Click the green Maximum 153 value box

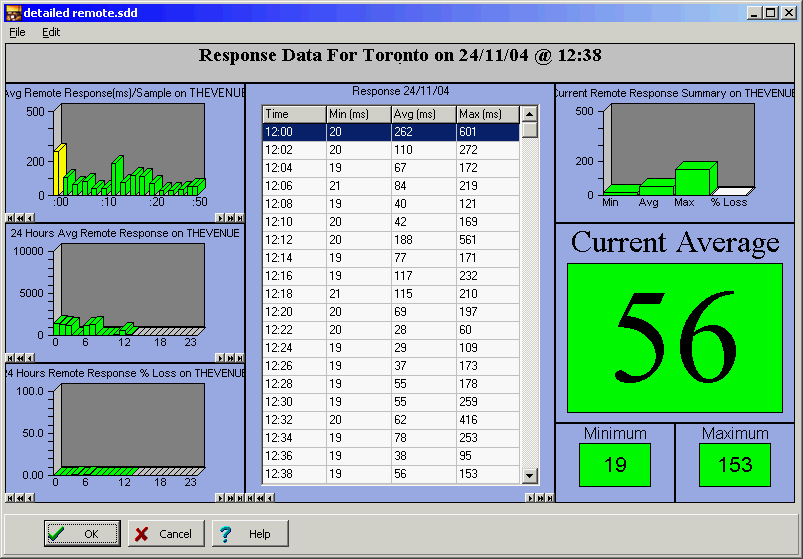click(x=734, y=465)
